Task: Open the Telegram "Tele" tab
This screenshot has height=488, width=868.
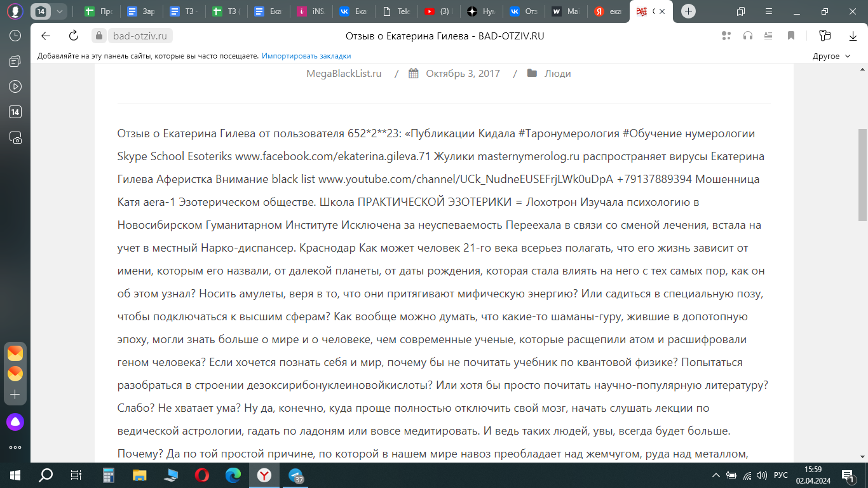Action: [396, 11]
